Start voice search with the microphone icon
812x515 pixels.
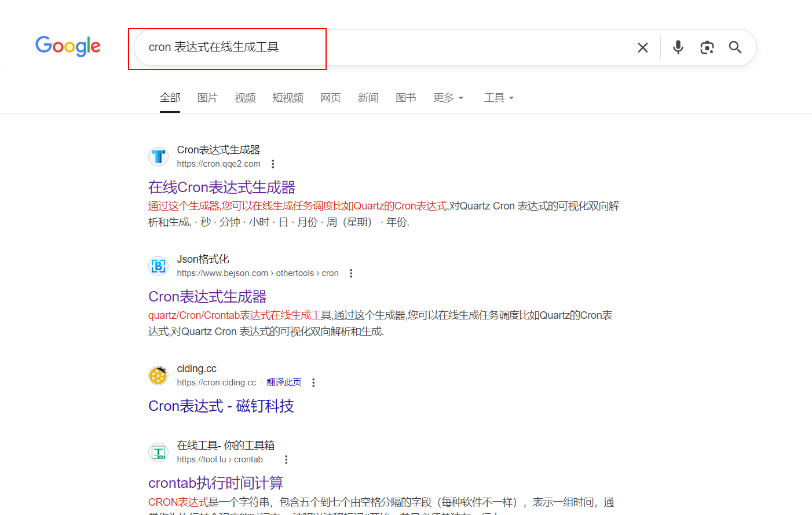(678, 47)
